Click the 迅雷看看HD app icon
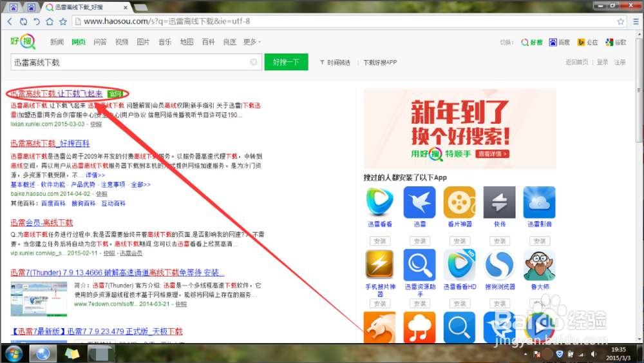Screen dimensions: 644x363 coord(459,265)
